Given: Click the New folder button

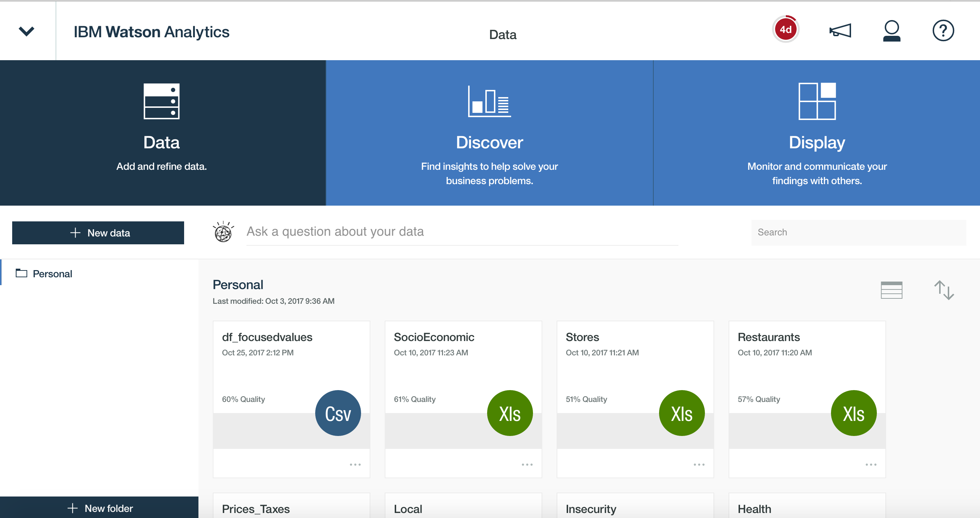Looking at the screenshot, I should point(99,508).
